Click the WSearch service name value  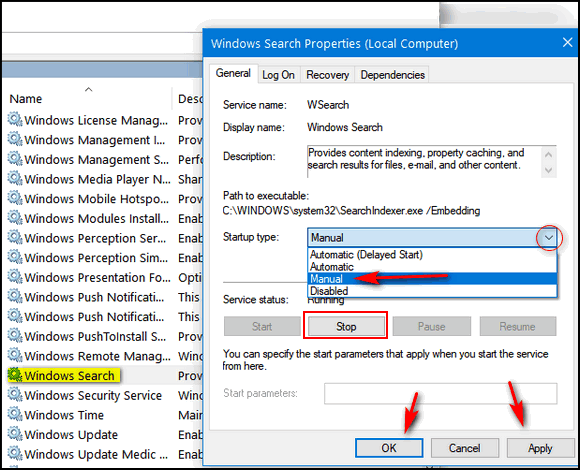pos(328,105)
